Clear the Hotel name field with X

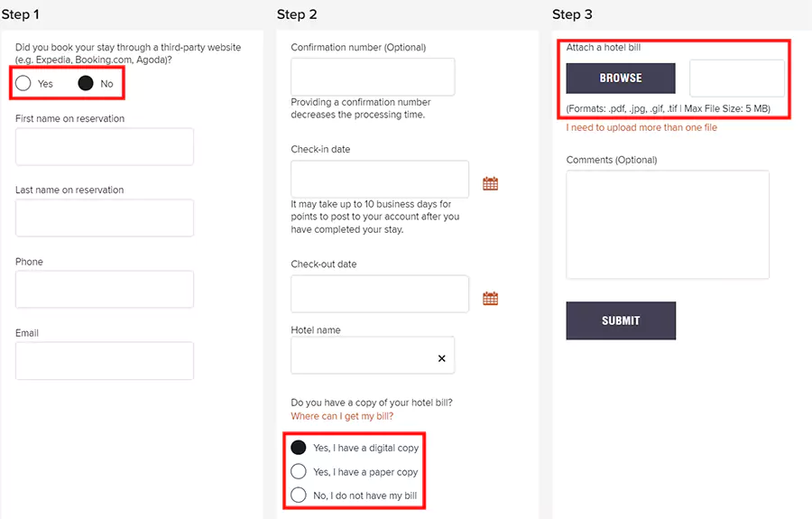[x=441, y=358]
